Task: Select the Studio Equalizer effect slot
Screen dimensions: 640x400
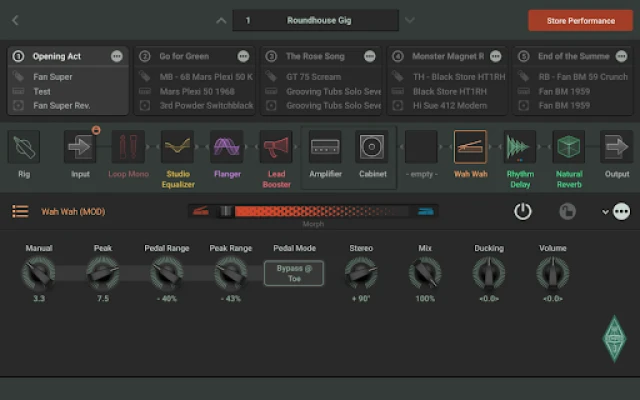Action: pos(178,147)
